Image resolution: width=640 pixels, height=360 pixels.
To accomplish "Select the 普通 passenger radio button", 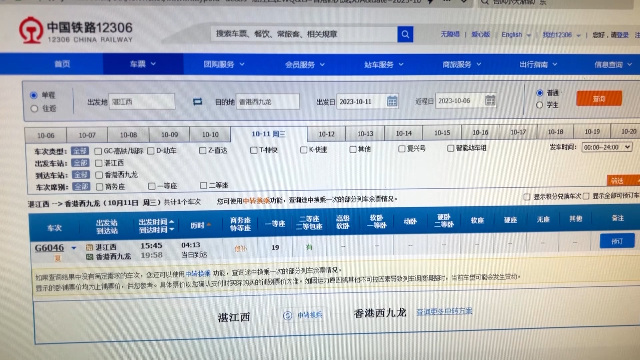I will coord(540,93).
